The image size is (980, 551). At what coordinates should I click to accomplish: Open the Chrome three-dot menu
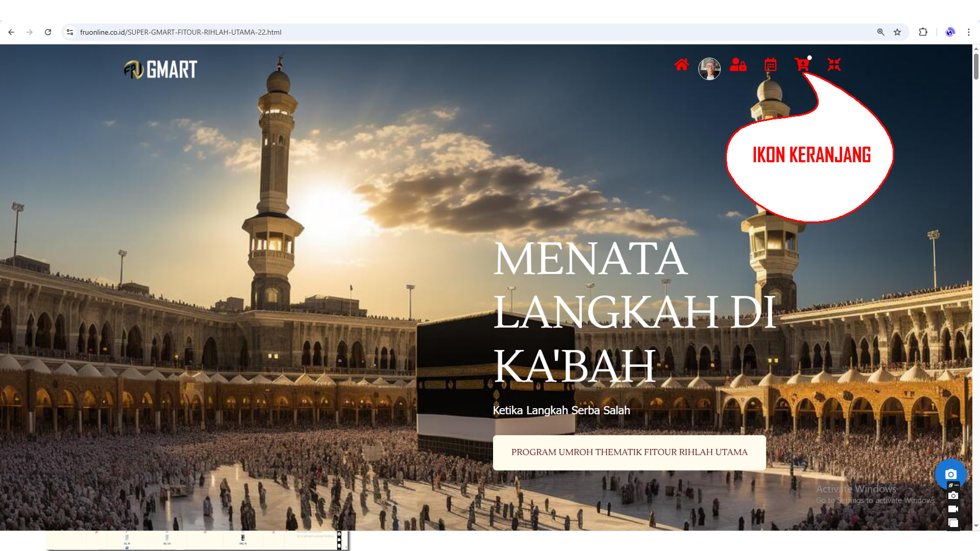click(x=968, y=32)
